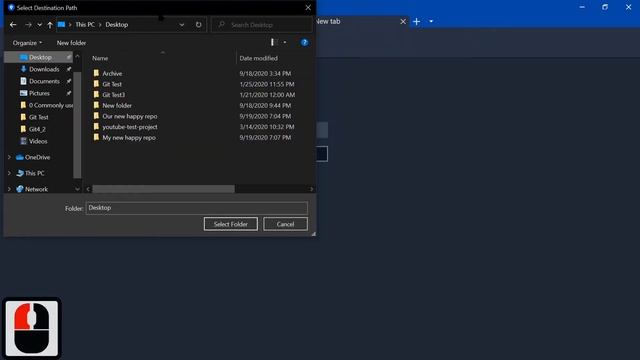Open Documents in the navigation pane
640x360 pixels.
44,81
